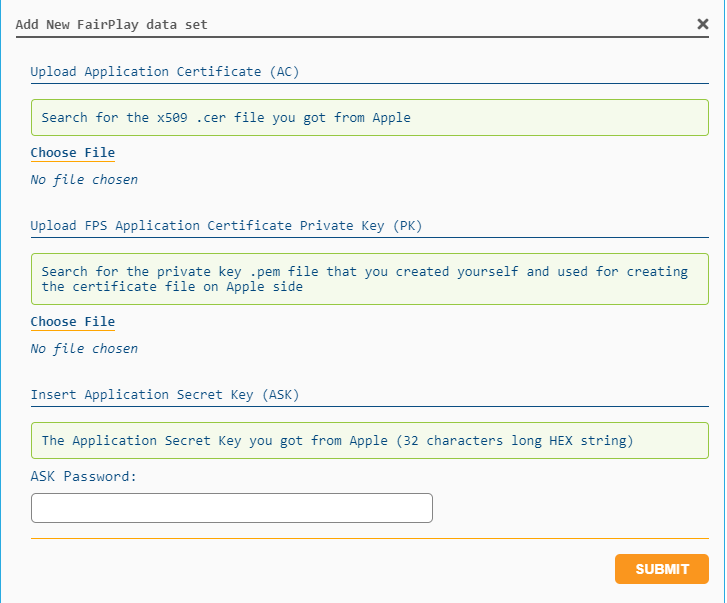This screenshot has width=727, height=603.
Task: Click the ASK Password input field
Action: [x=231, y=508]
